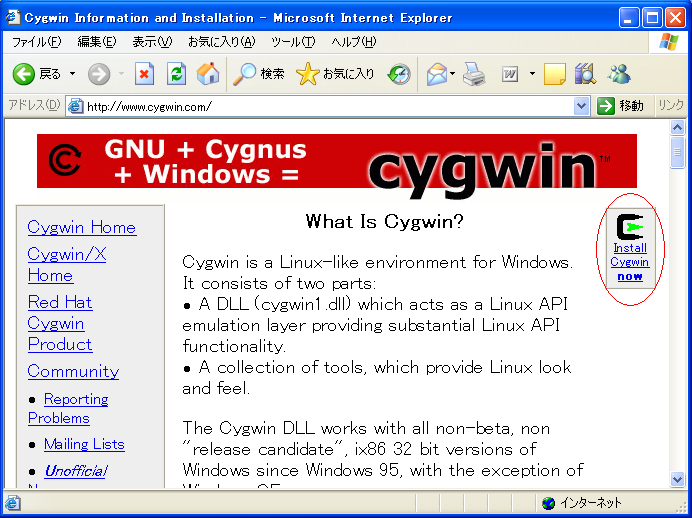Open the 表示(V) menu

[152, 42]
